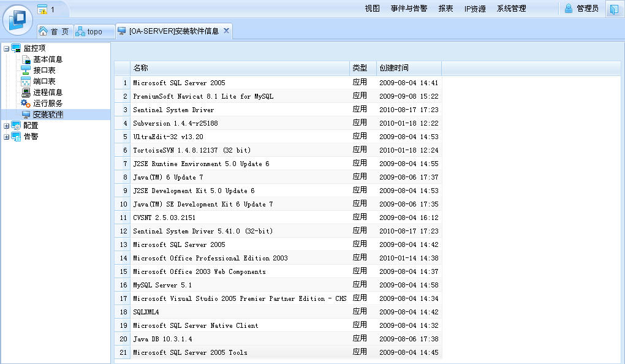Click the home icon in tab bar

[x=43, y=31]
